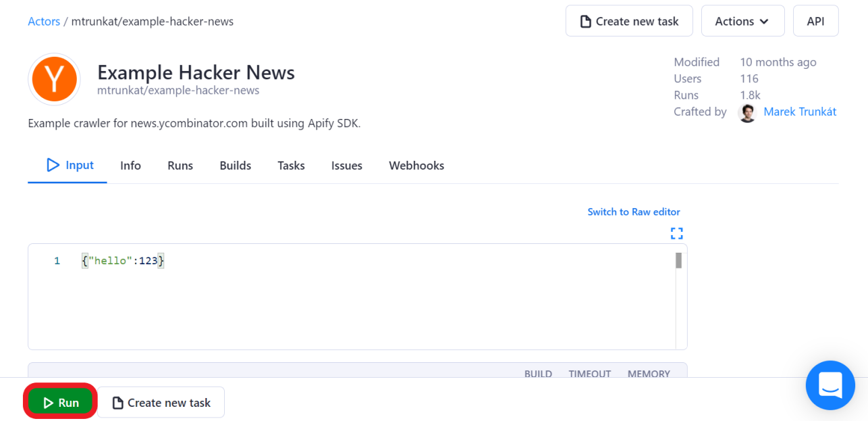Open the chat support bubble icon
The width and height of the screenshot is (868, 421).
coord(830,385)
